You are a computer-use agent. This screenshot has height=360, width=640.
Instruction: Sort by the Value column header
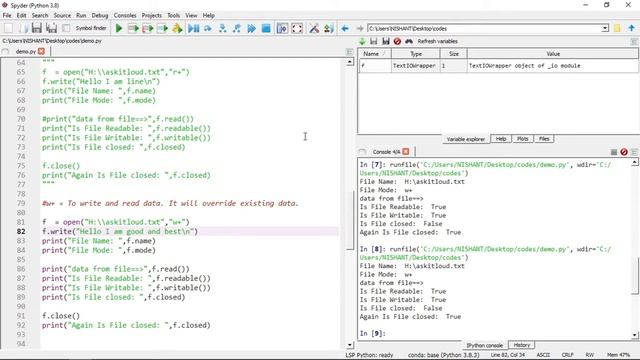click(x=553, y=54)
